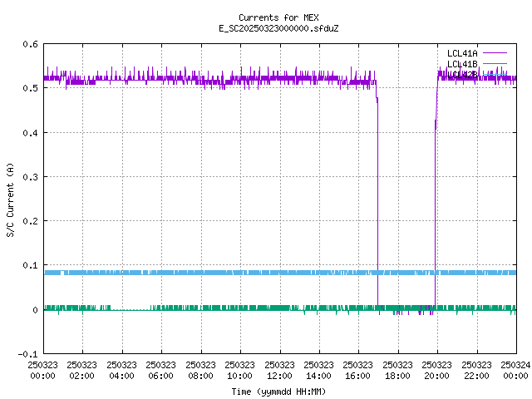This screenshot has height=399, width=532.
Task: Click the y-axis tick value 0.6
Action: point(30,44)
